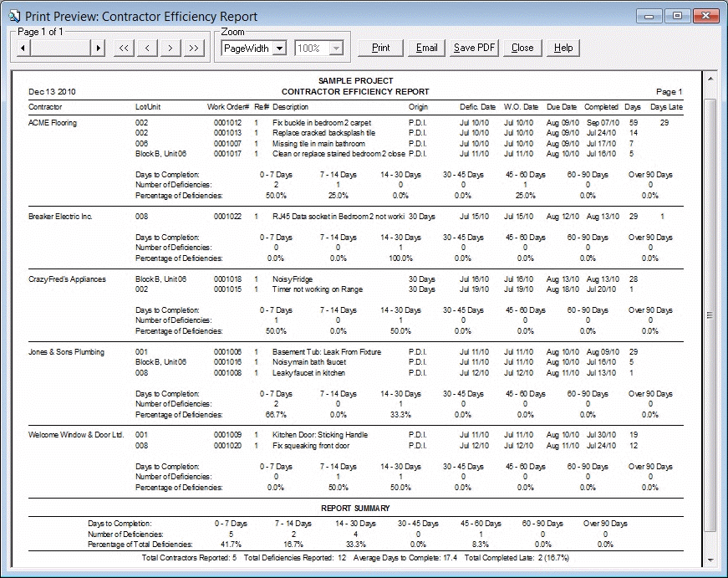Click the 'Page 1' label in report header
Viewport: 728px width, 578px height.
click(669, 92)
